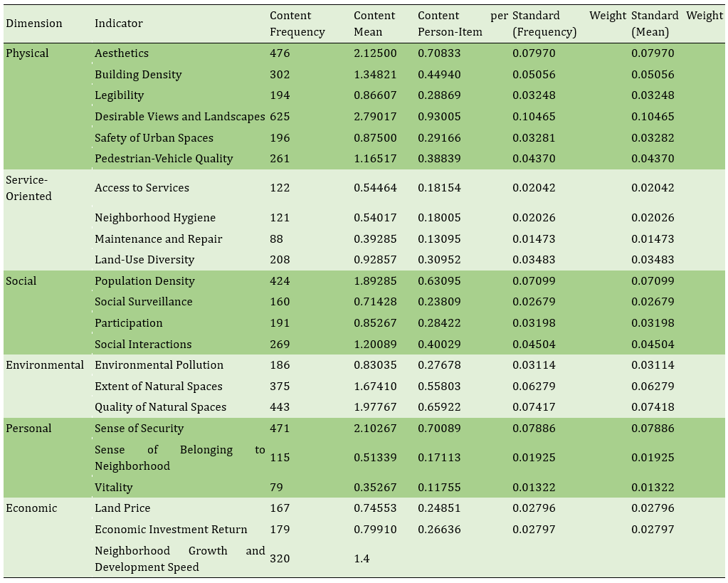Click the 'Aesthetics' indicator

(x=122, y=53)
